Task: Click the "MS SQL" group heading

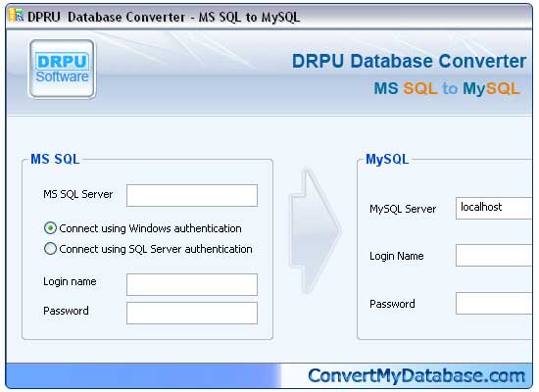Action: click(x=55, y=159)
